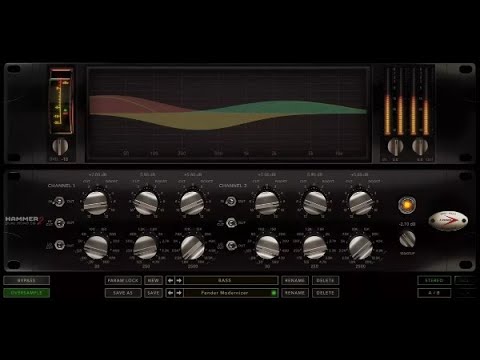Toggle Channel 2 HI CUT switch
This screenshot has height=360, width=480.
click(231, 223)
